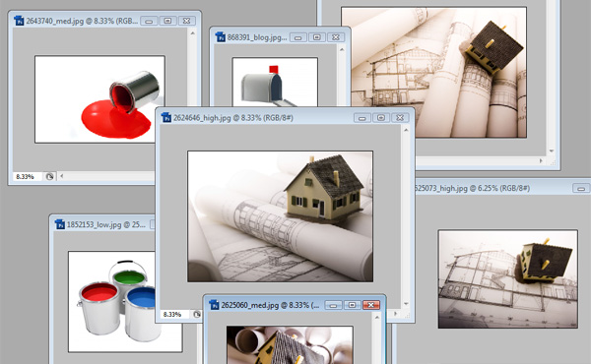This screenshot has height=364, width=591.
Task: Click the scroll-right arrow in the top-right blueprint window
Action: tap(541, 160)
